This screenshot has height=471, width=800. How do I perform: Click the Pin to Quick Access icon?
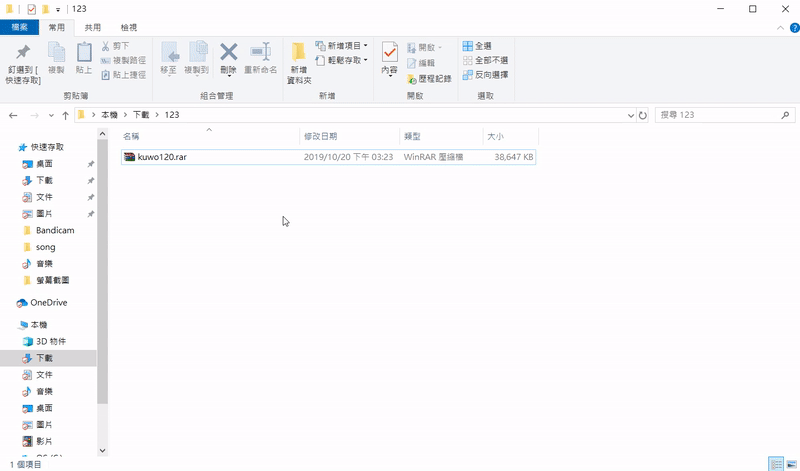pyautogui.click(x=22, y=52)
